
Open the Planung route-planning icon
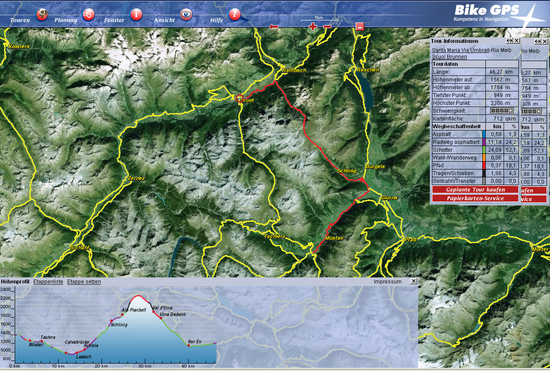[88, 15]
